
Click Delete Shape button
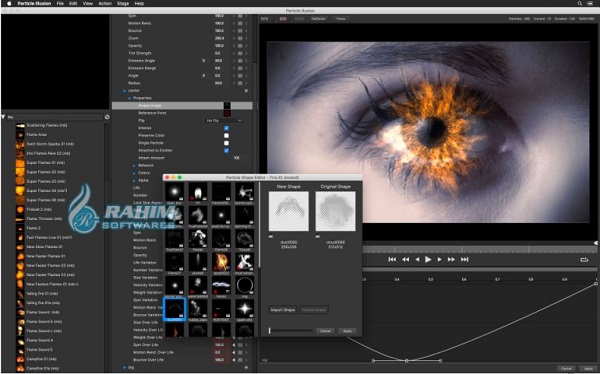(x=314, y=310)
